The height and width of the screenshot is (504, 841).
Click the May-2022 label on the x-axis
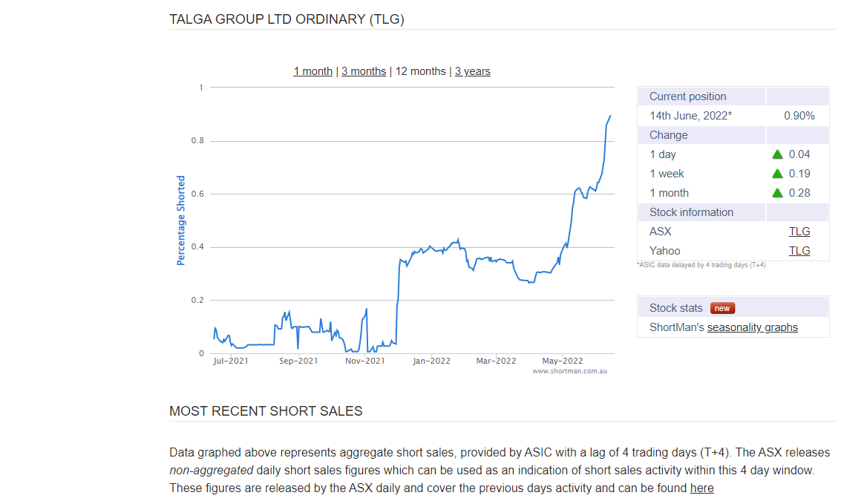(562, 361)
